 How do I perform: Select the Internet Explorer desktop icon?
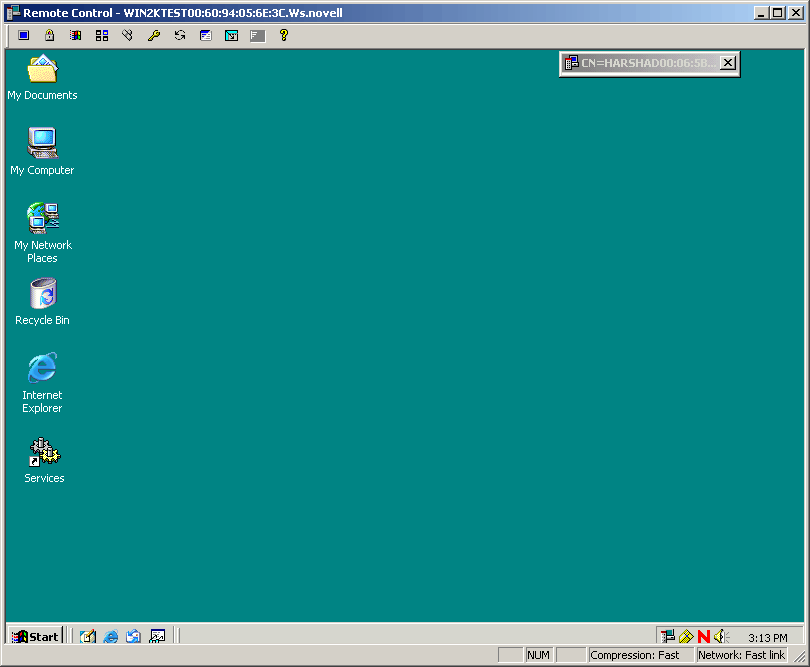click(x=42, y=382)
